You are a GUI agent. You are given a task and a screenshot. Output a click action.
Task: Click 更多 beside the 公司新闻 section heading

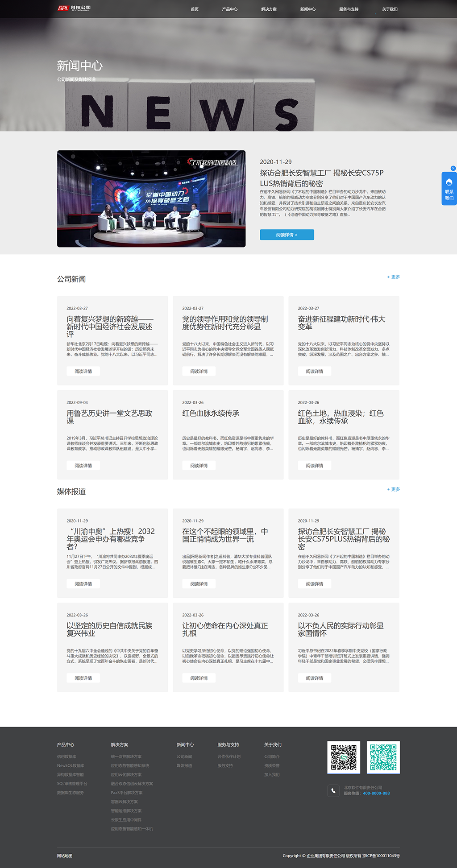pos(393,277)
